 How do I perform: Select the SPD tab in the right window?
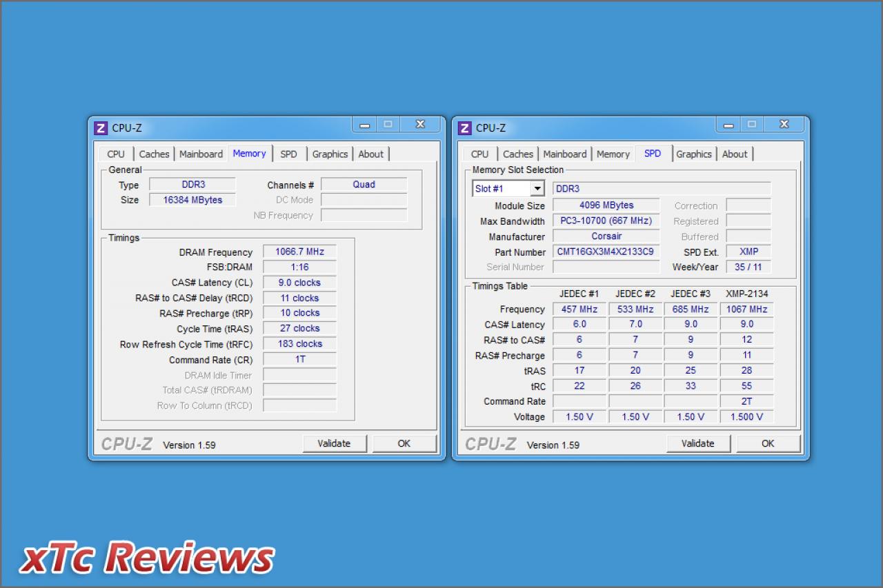click(x=653, y=153)
